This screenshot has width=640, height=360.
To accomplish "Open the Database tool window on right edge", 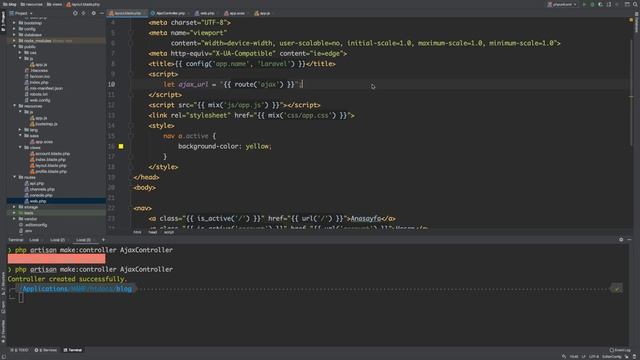I will 636,22.
